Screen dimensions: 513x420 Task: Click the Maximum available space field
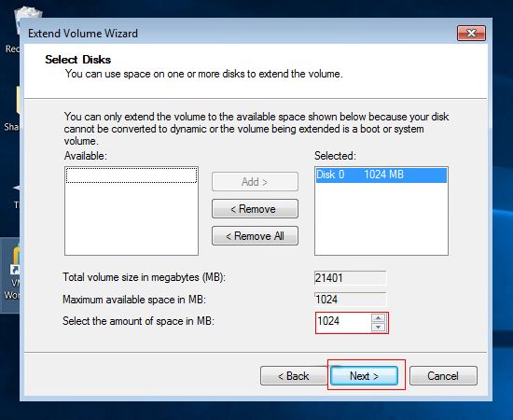(350, 300)
